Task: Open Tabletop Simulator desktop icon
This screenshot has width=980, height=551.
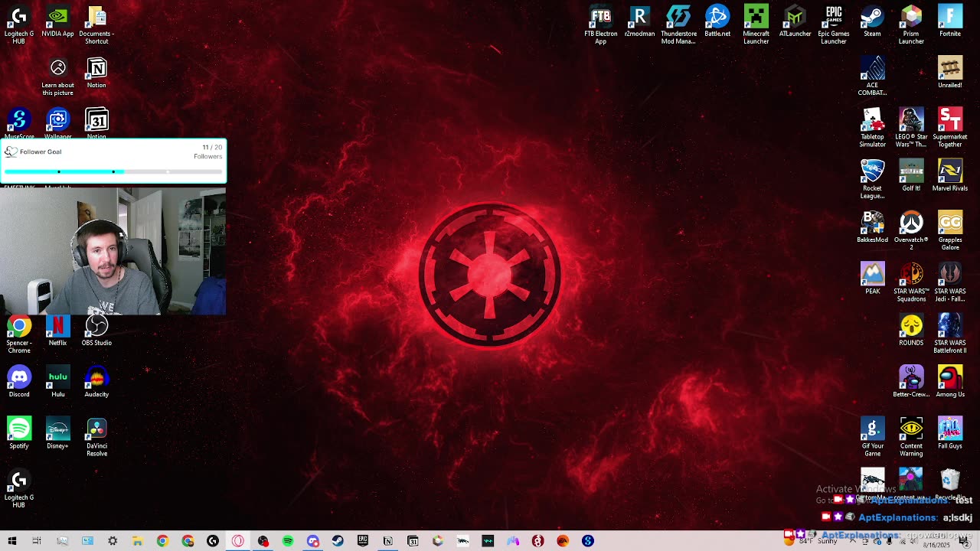Action: pos(872,128)
